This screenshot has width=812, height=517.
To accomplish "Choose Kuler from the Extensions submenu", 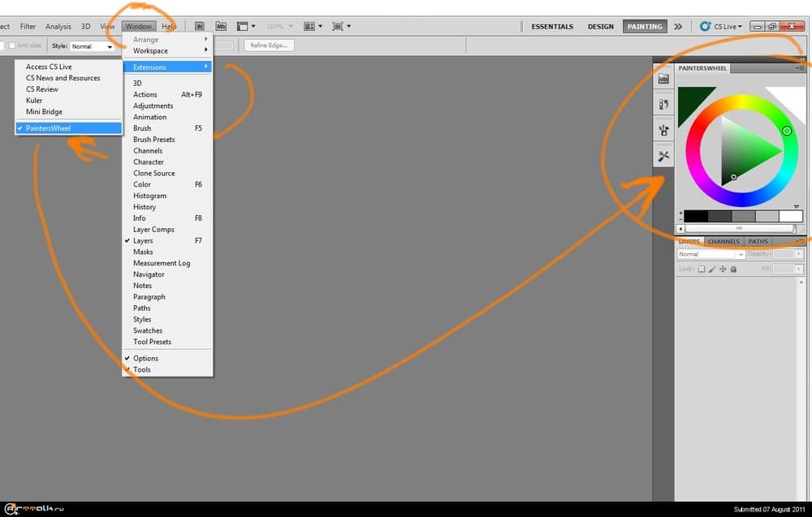I will [x=69, y=101].
